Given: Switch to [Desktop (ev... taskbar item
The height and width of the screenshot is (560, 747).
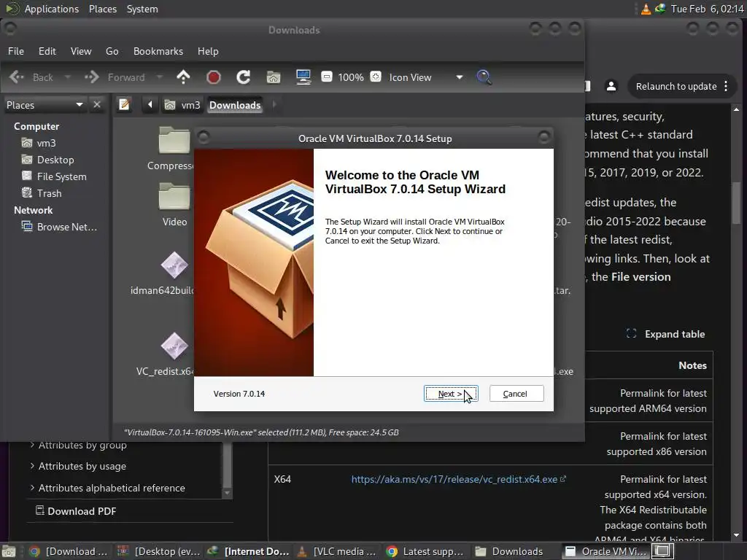Looking at the screenshot, I should point(158,551).
